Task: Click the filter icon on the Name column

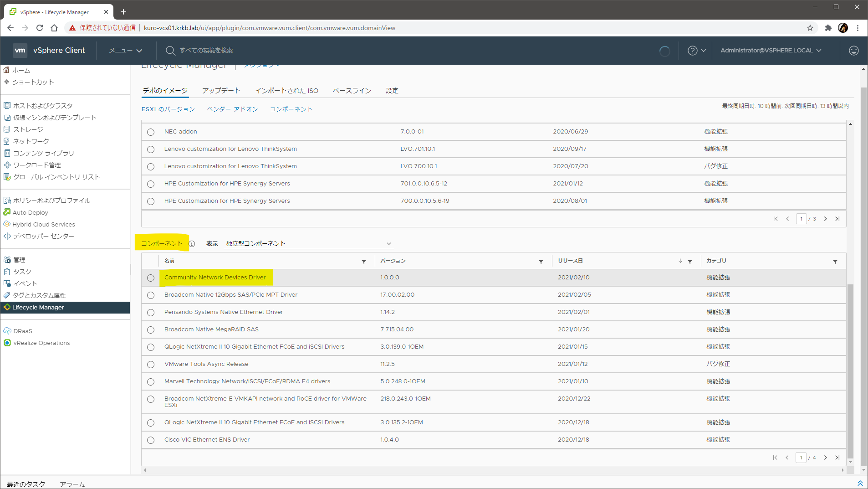Action: 363,262
